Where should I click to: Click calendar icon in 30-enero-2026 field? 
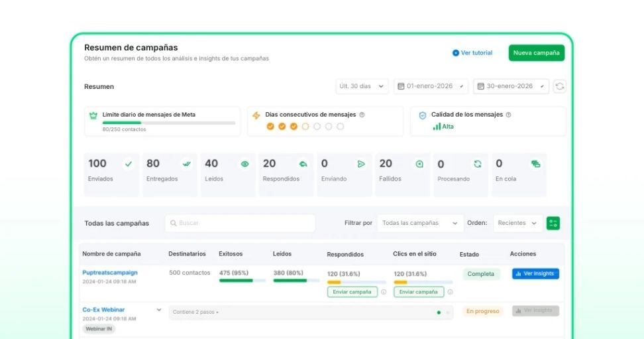480,86
